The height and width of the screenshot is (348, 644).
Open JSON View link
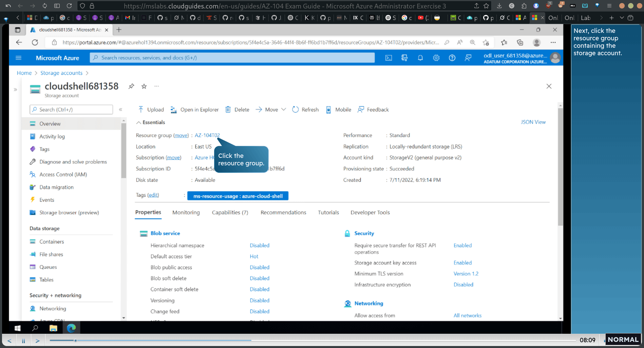click(533, 122)
